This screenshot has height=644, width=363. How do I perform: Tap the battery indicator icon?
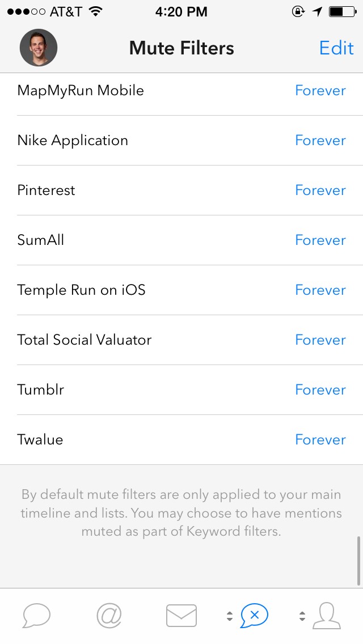pos(343,11)
